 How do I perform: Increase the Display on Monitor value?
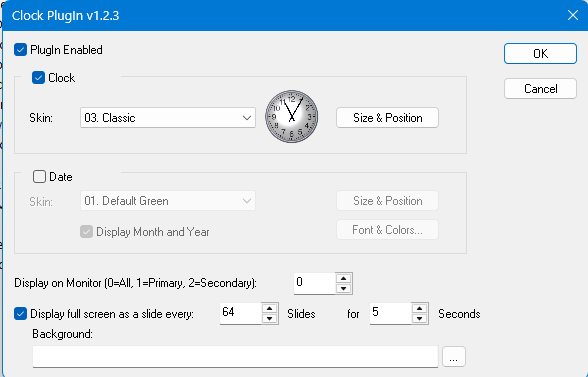(x=344, y=278)
